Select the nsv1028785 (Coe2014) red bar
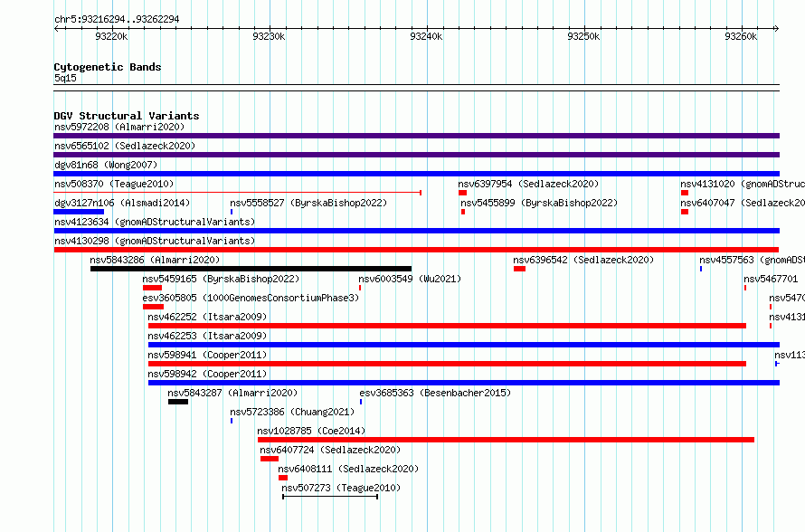Viewport: 805px width, 532px height. coord(506,440)
